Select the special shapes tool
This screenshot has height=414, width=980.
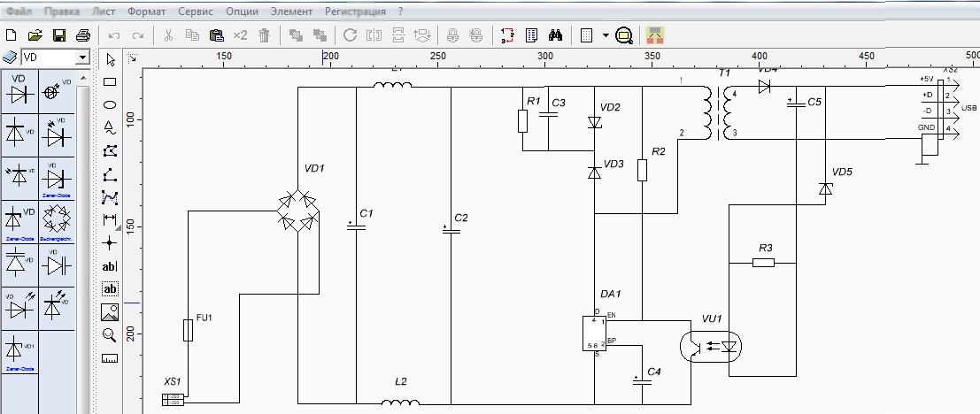(x=110, y=127)
